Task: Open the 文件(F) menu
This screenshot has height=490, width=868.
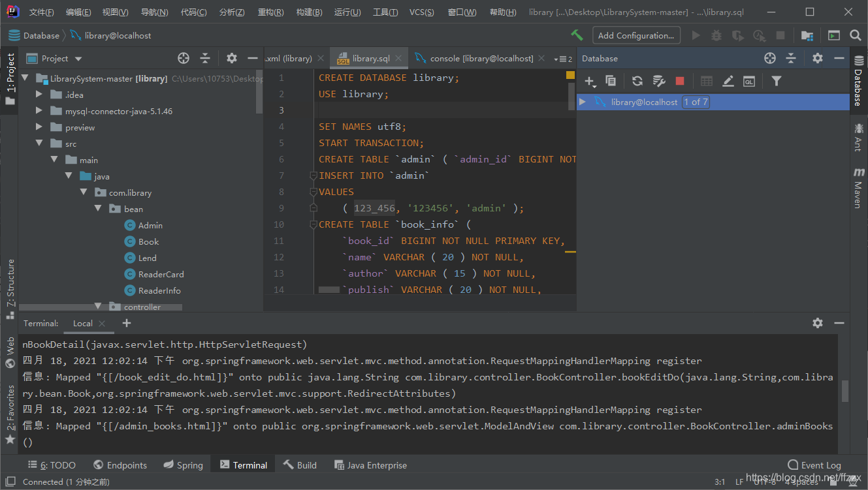Action: click(x=42, y=12)
